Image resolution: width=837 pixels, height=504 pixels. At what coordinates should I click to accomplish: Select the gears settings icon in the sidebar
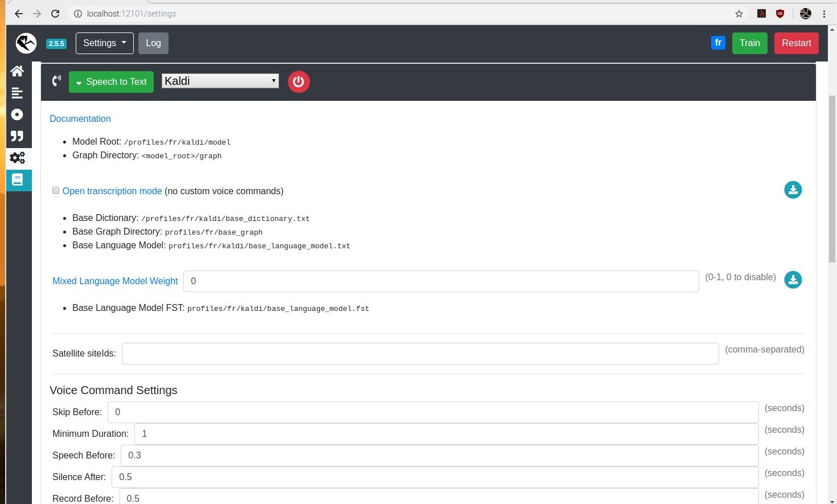(18, 158)
